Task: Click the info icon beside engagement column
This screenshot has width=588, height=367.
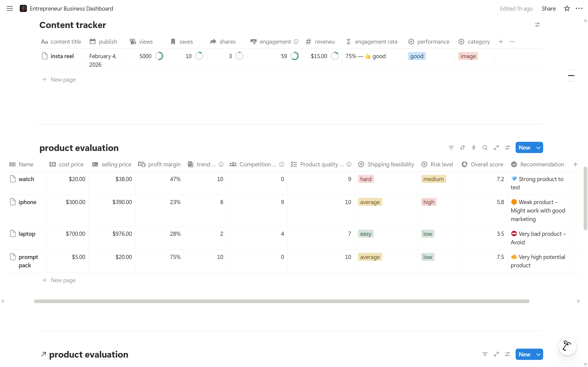Action: [296, 42]
